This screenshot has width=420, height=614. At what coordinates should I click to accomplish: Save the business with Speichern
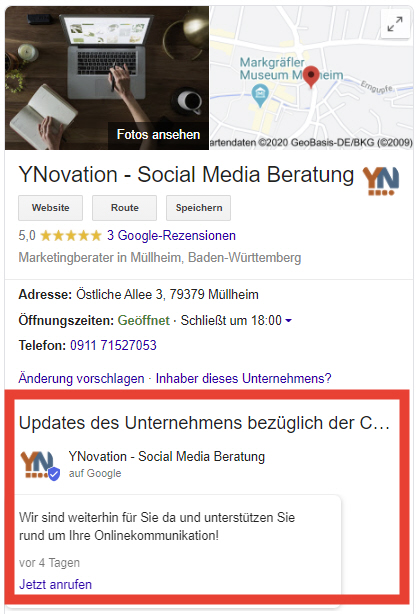pyautogui.click(x=198, y=208)
